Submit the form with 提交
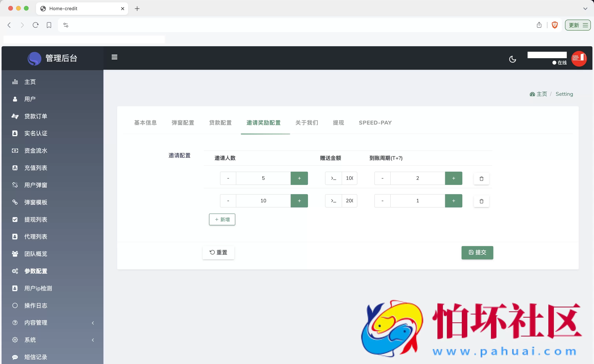Image resolution: width=594 pixels, height=364 pixels. pos(477,253)
